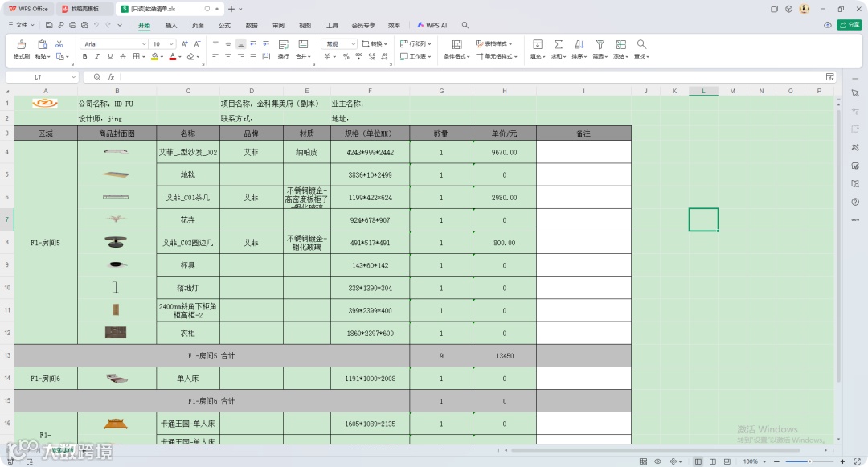This screenshot has height=467, width=868.
Task: Click the zoom slider in status bar
Action: point(809,461)
